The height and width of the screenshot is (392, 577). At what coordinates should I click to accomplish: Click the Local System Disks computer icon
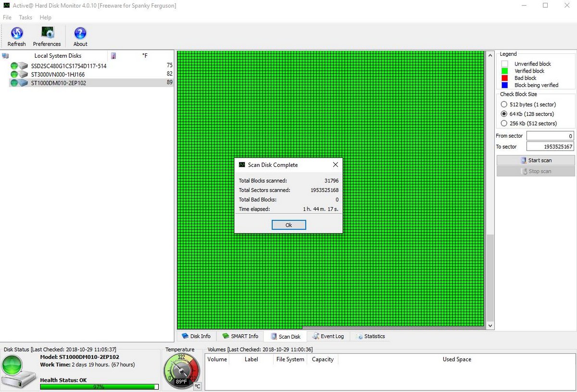[x=5, y=55]
